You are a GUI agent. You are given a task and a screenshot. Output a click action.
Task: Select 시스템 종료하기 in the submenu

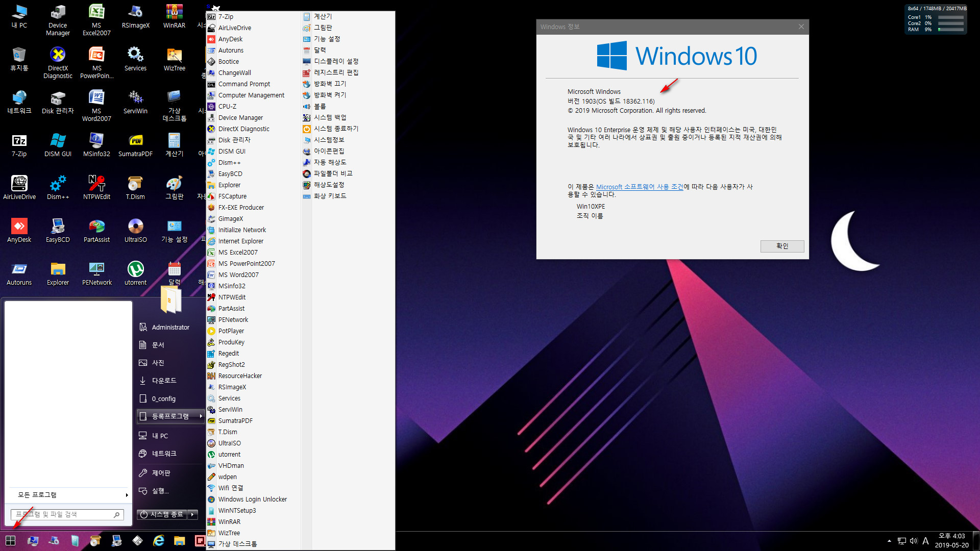348,129
